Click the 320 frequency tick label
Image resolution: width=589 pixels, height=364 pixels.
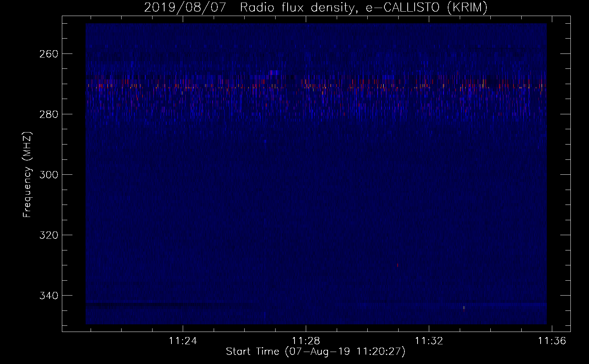coord(48,235)
